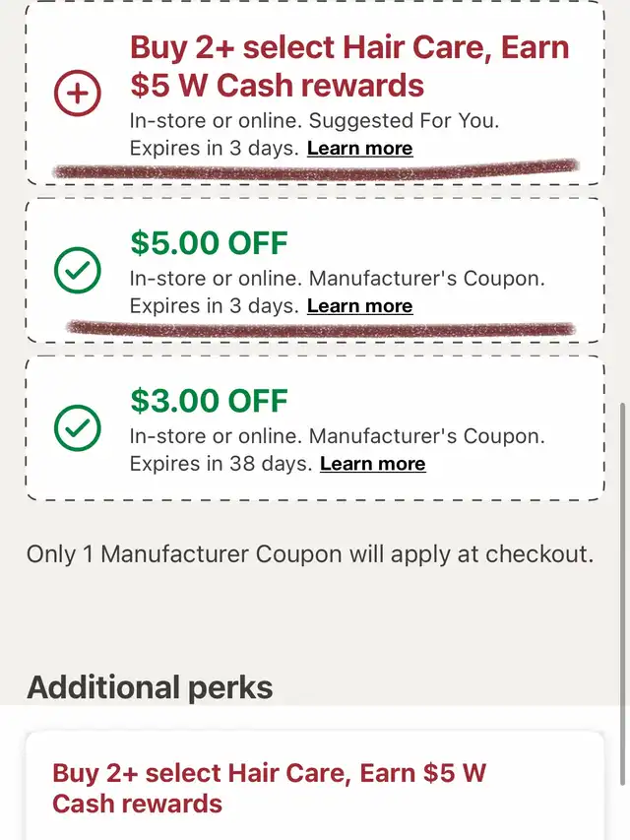The height and width of the screenshot is (840, 630).
Task: Open the Hair Care perk card under Additional perks
Action: (x=315, y=786)
